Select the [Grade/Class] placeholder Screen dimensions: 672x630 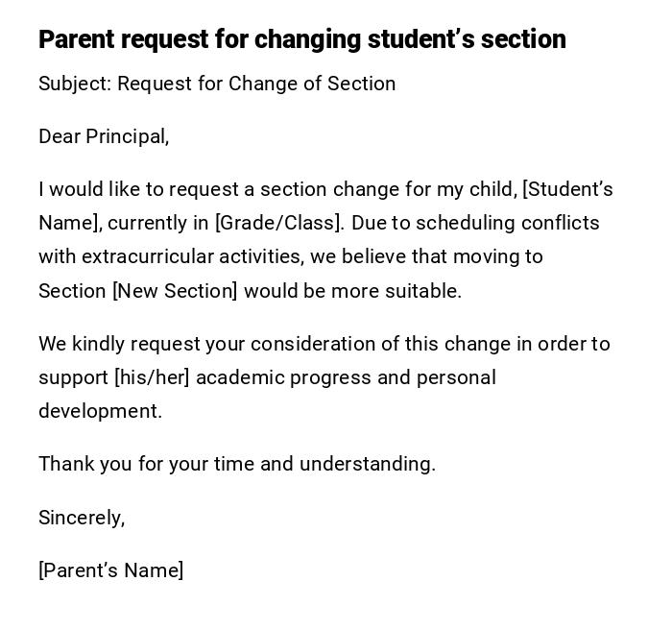278,223
